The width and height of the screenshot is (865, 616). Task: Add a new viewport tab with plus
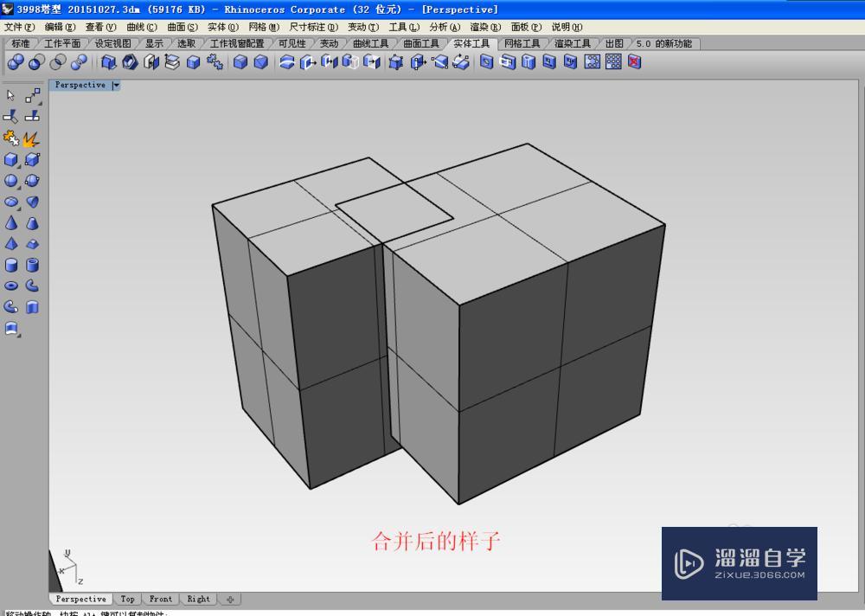click(230, 600)
